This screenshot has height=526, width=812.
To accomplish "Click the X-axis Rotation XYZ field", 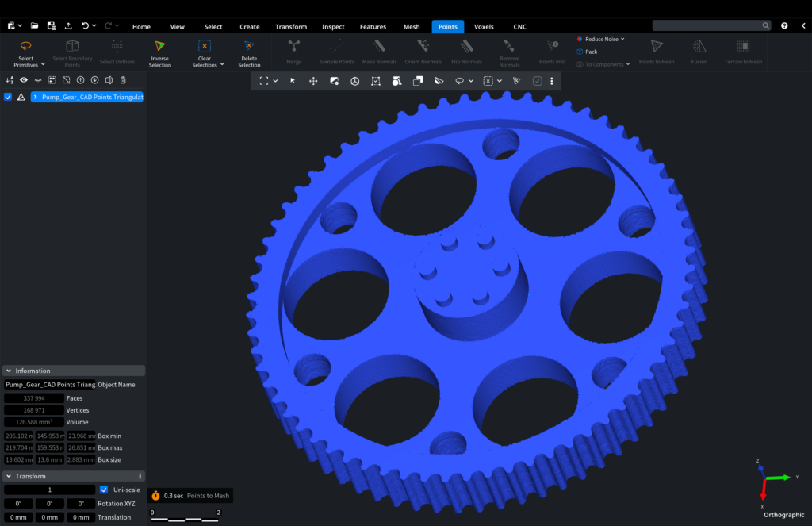I will point(18,504).
